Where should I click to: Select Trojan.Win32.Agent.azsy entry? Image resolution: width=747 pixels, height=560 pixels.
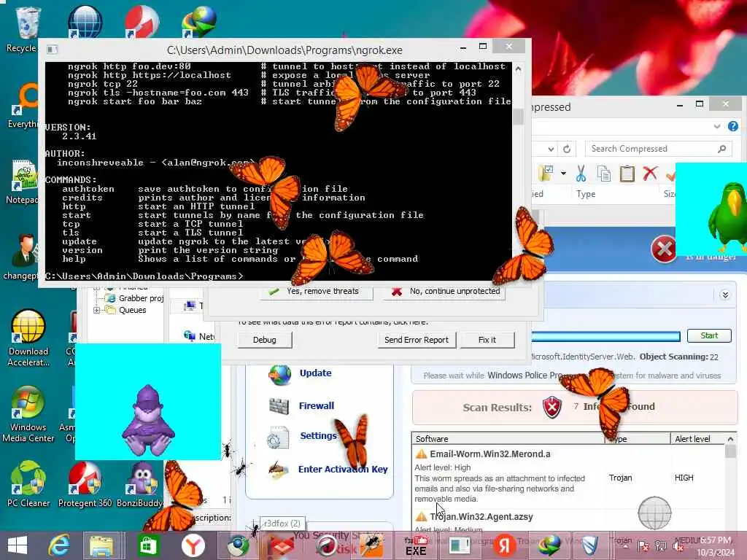(481, 517)
